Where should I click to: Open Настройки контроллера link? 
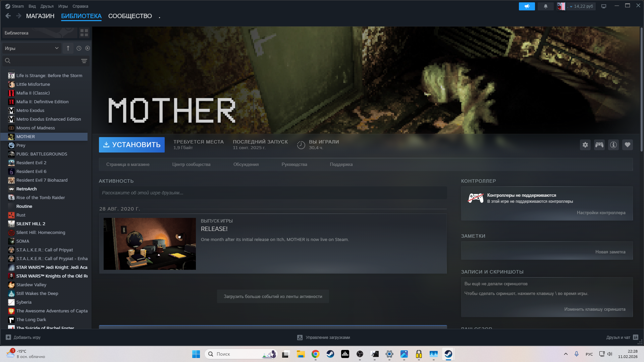[601, 213]
